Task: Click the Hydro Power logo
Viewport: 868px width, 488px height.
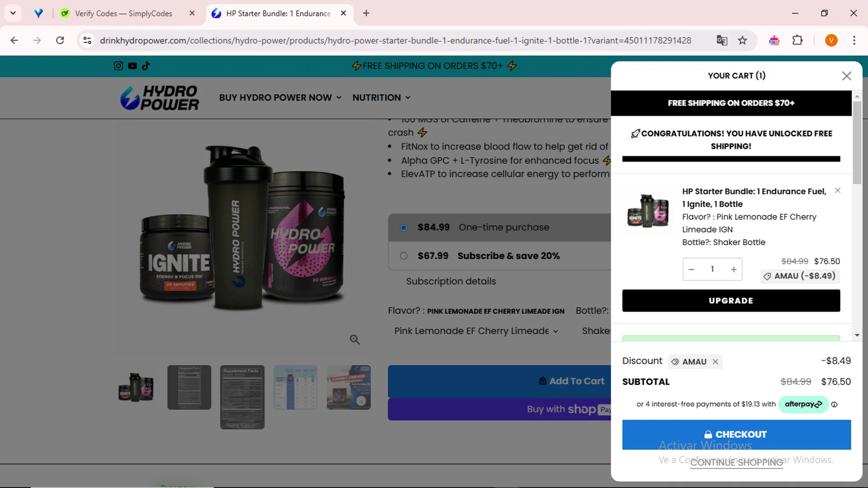Action: coord(160,98)
